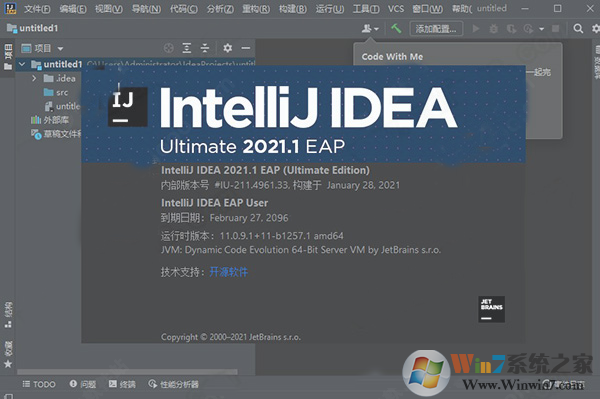
Task: Open the 终端 tool window
Action: (x=122, y=384)
